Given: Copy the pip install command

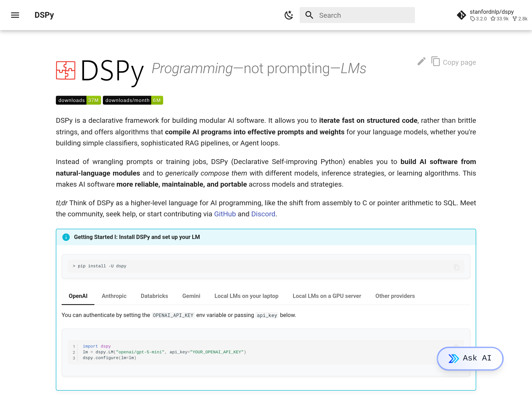Looking at the screenshot, I should (456, 268).
